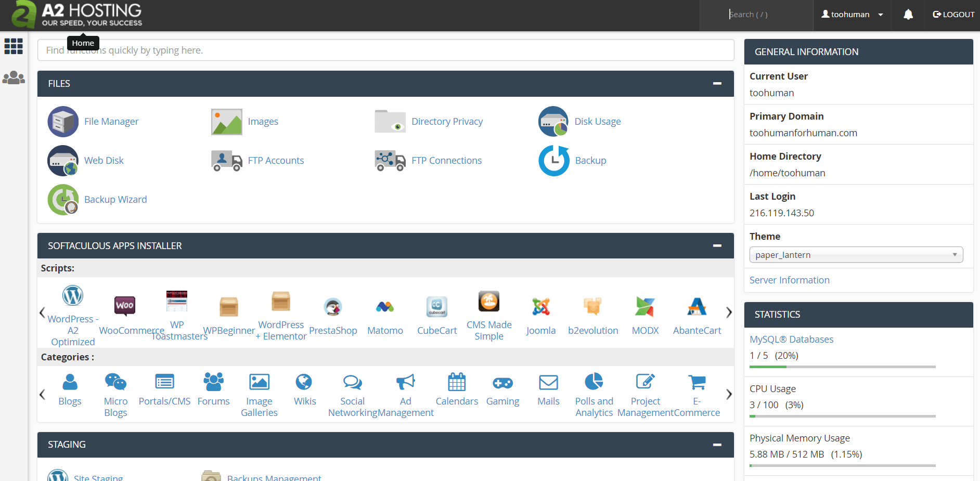Image resolution: width=980 pixels, height=481 pixels.
Task: Open the Disk Usage icon
Action: point(553,122)
